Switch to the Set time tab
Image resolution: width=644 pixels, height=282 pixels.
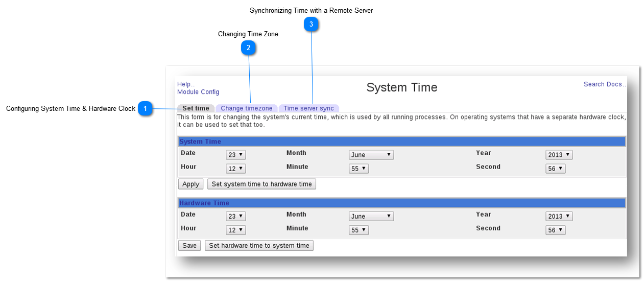pyautogui.click(x=196, y=108)
